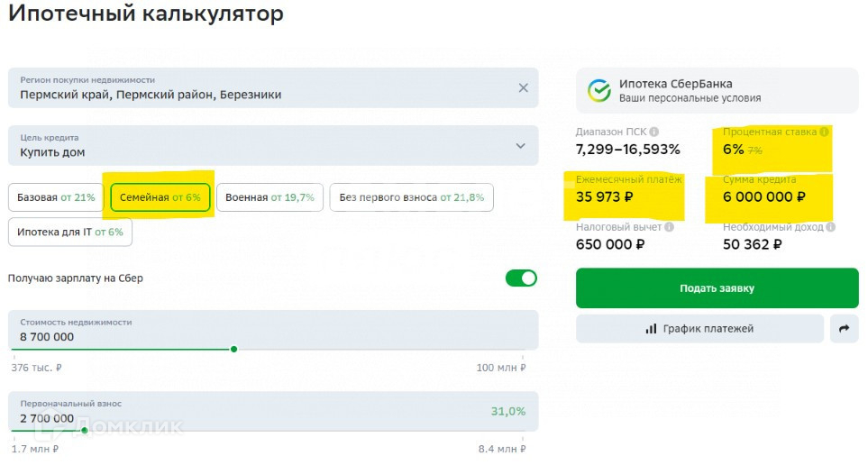Click the Стоимость недвижимости slider handle
The height and width of the screenshot is (465, 868).
[233, 349]
